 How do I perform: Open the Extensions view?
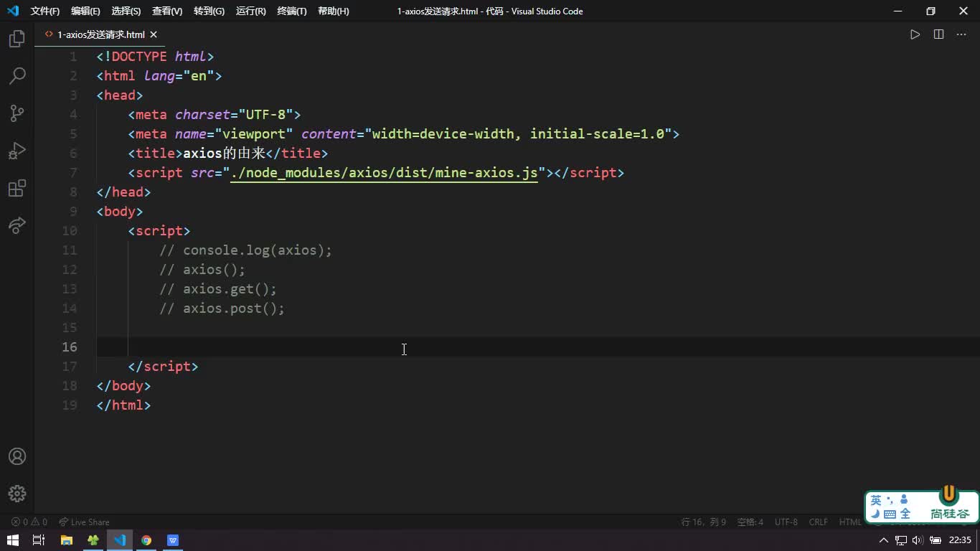(17, 189)
